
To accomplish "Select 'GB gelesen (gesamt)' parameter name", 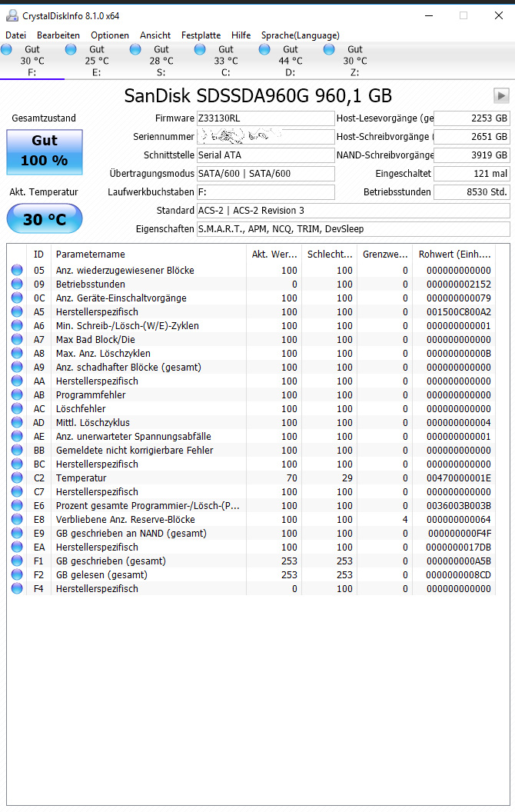I will pos(102,575).
